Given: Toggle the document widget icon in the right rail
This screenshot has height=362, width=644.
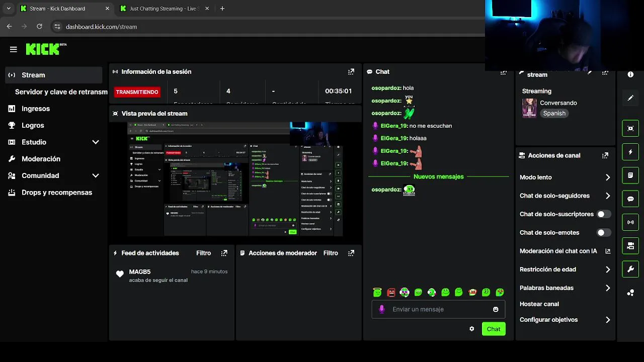Looking at the screenshot, I should (x=630, y=175).
